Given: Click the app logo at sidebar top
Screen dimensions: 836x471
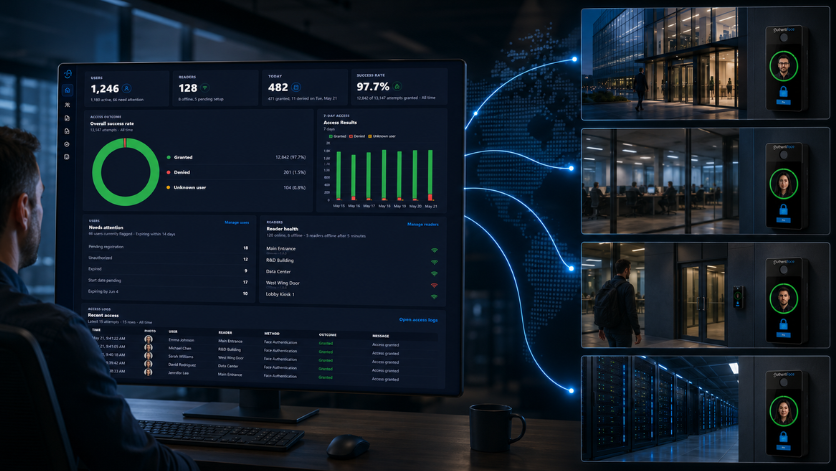Looking at the screenshot, I should (68, 74).
